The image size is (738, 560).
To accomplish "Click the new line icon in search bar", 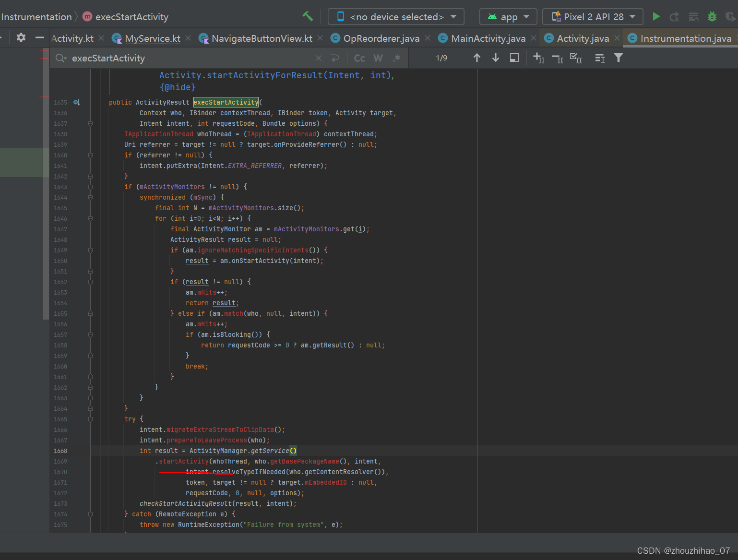I will point(335,58).
